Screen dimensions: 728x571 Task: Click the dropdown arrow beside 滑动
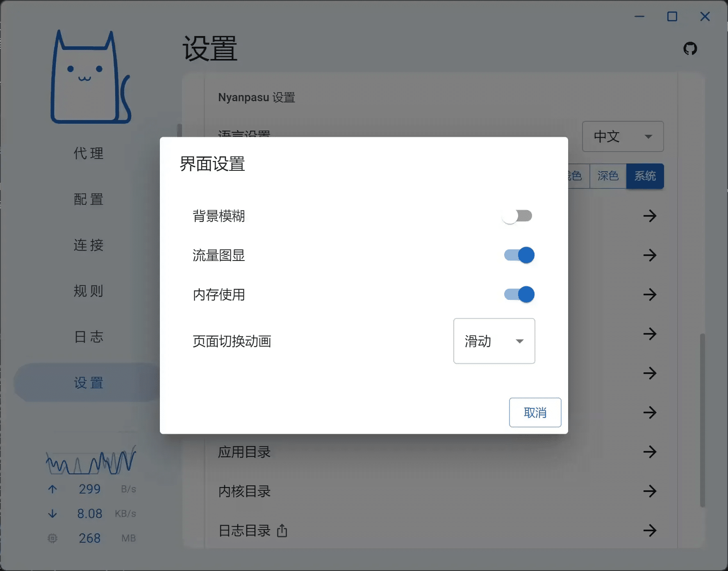(520, 341)
